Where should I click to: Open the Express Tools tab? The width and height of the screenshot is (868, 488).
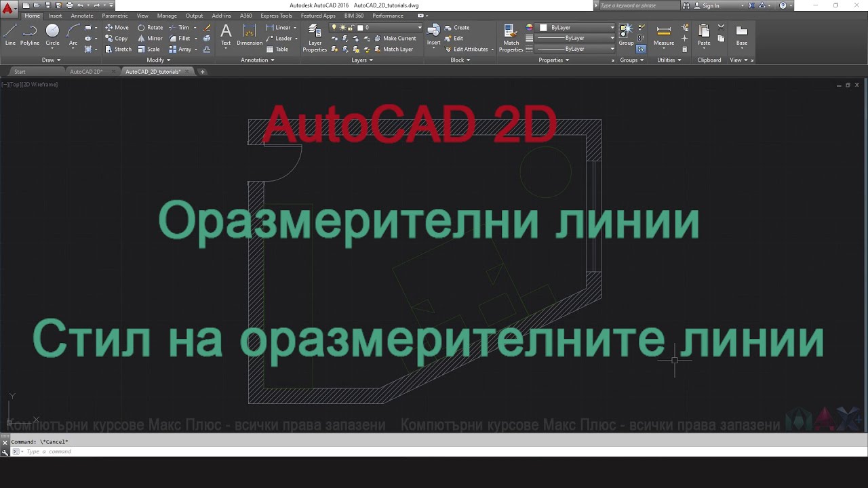[x=276, y=16]
